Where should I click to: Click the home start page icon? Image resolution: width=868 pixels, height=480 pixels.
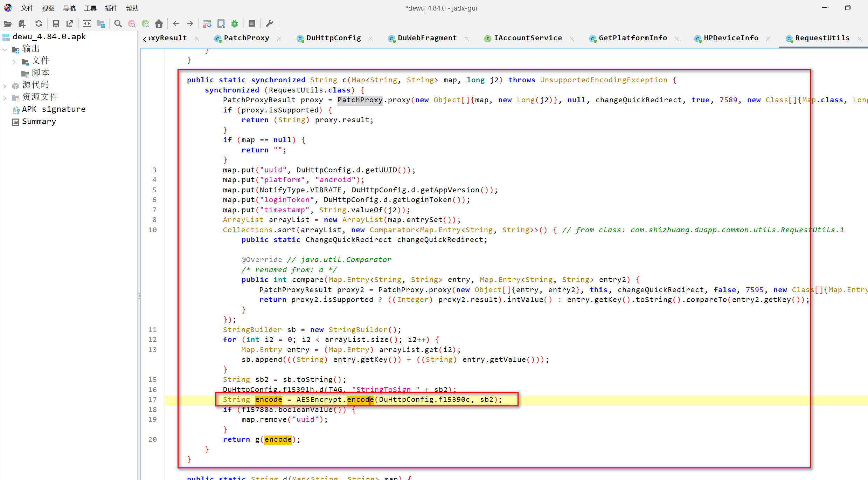click(x=159, y=24)
